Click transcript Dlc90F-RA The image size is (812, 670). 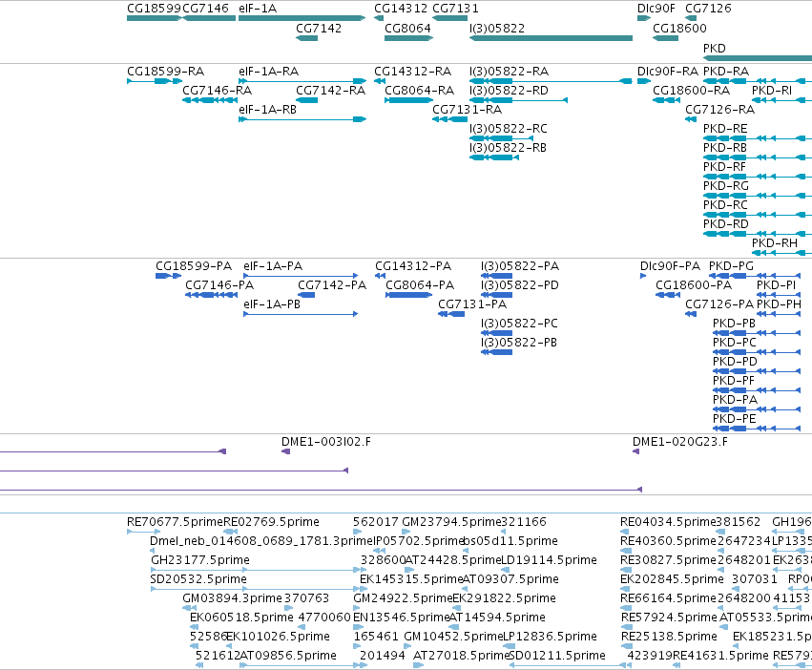click(x=668, y=72)
